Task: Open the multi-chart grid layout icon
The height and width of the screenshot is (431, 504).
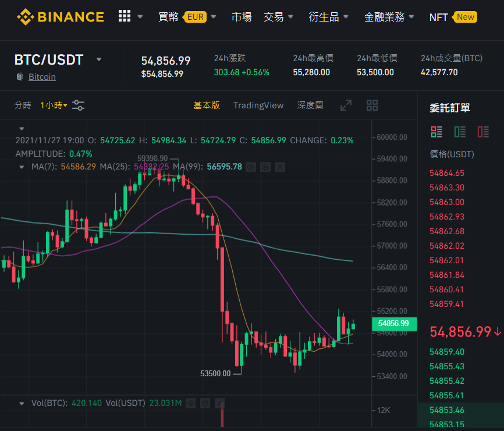Action: click(x=372, y=105)
